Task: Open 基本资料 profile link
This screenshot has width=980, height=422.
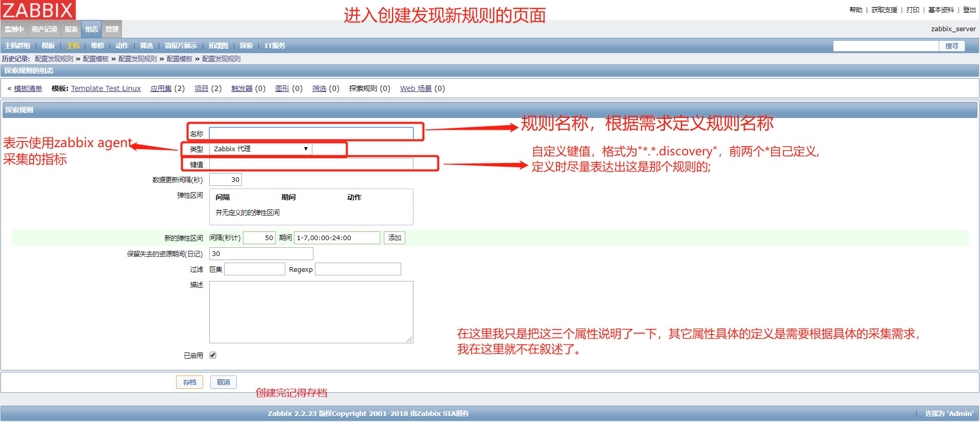Action: [x=941, y=10]
